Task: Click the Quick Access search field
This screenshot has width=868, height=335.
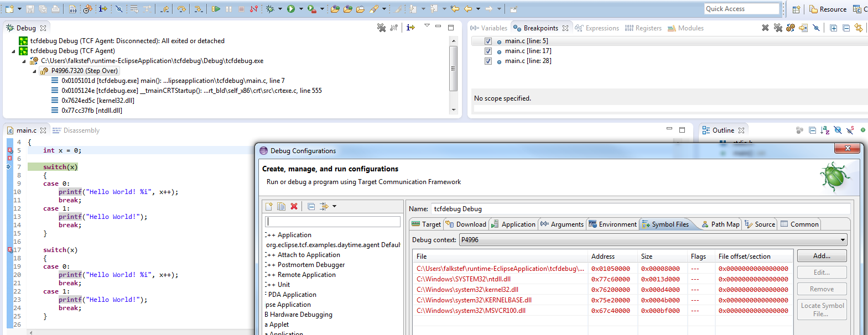Action: 742,9
